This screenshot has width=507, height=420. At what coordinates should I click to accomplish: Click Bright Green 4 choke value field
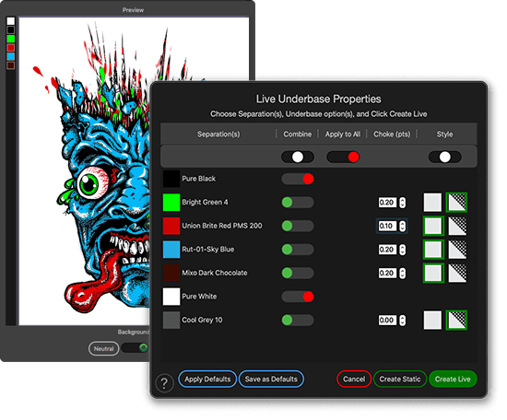point(387,203)
